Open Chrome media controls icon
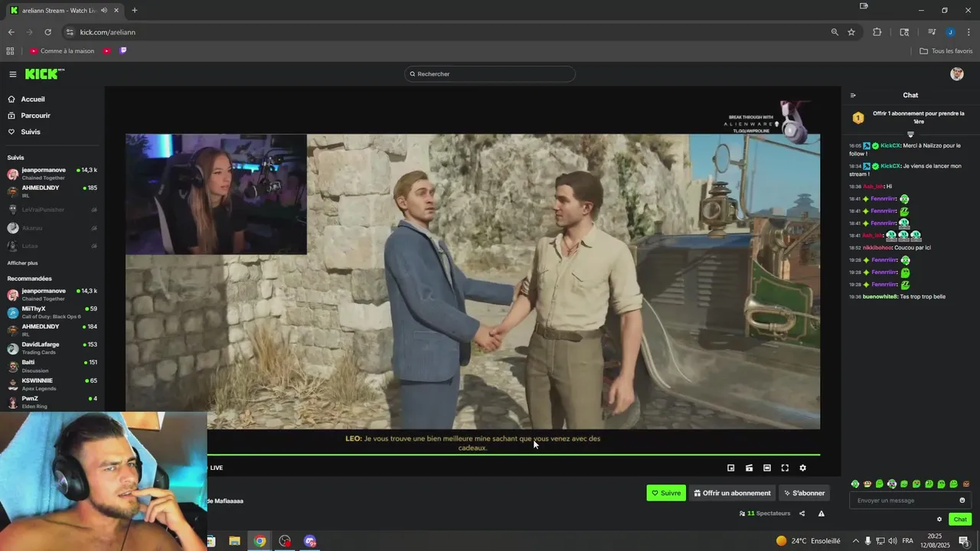 point(932,32)
